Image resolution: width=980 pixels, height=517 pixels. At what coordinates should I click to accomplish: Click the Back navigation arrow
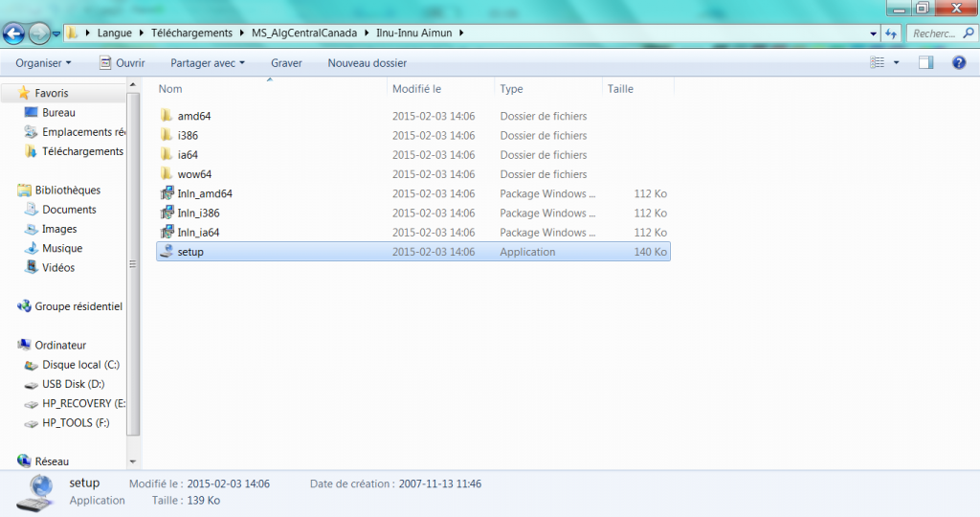coord(14,34)
